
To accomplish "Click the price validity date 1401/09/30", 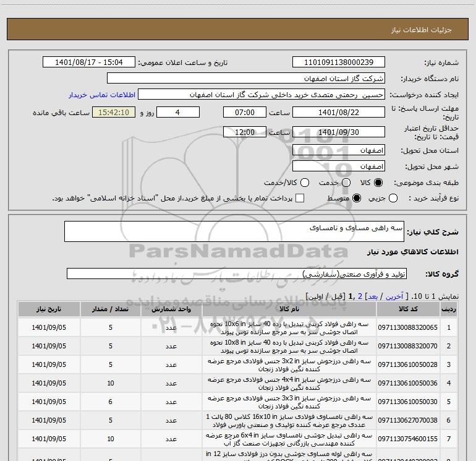I will pos(339,132).
